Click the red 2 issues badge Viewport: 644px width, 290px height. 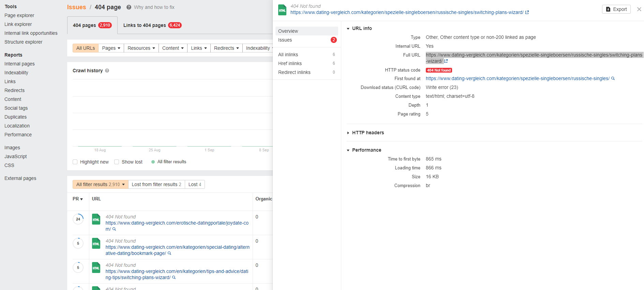point(333,40)
